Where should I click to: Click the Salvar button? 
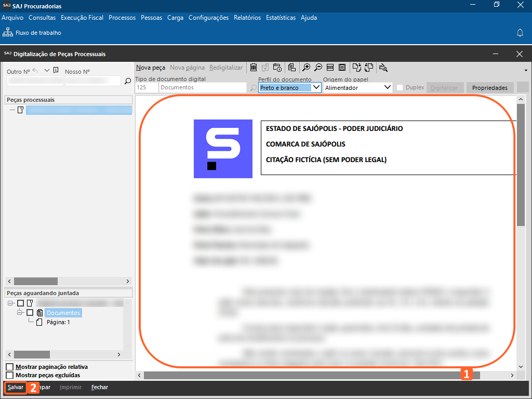tap(16, 388)
